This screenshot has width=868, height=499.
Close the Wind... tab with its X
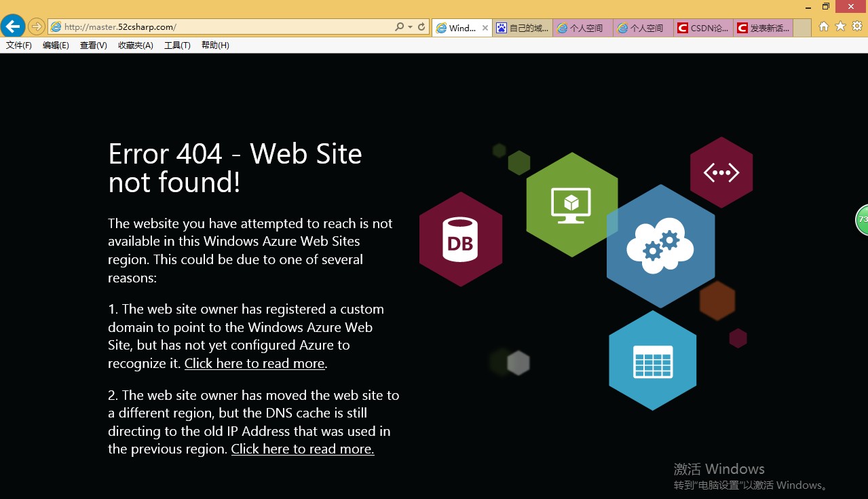pos(485,28)
